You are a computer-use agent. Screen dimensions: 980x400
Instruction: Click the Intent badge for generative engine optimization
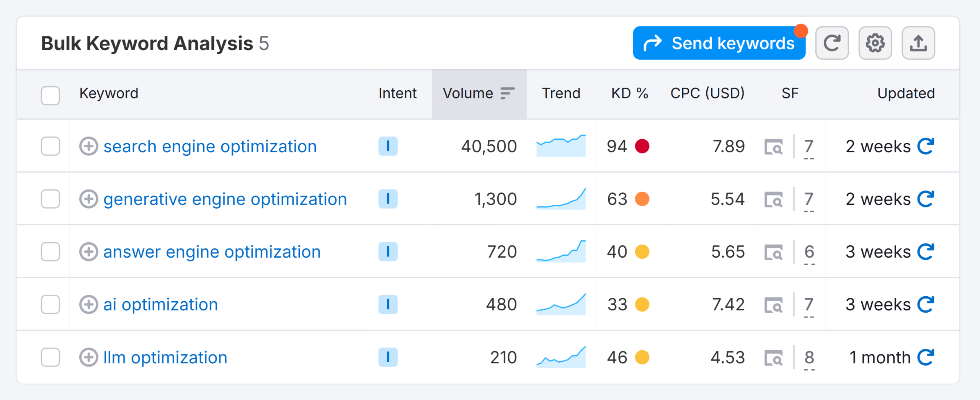tap(388, 199)
